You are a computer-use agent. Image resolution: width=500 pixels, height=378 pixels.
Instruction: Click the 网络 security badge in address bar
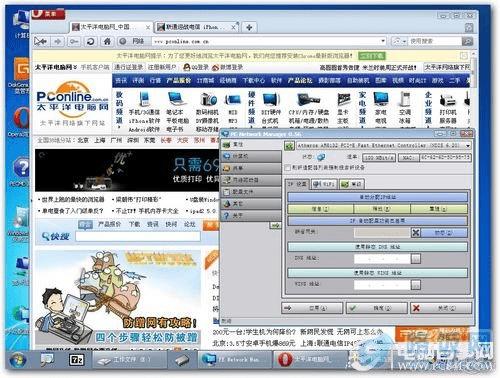[x=133, y=41]
